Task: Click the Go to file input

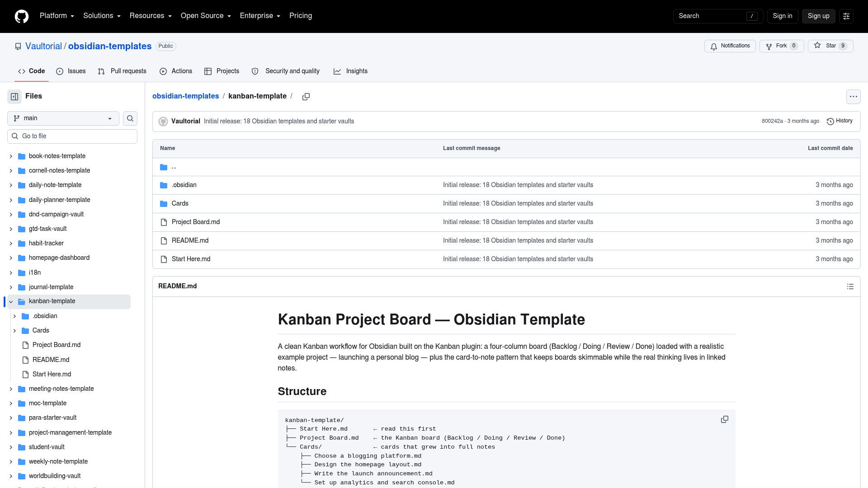Action: click(x=72, y=136)
